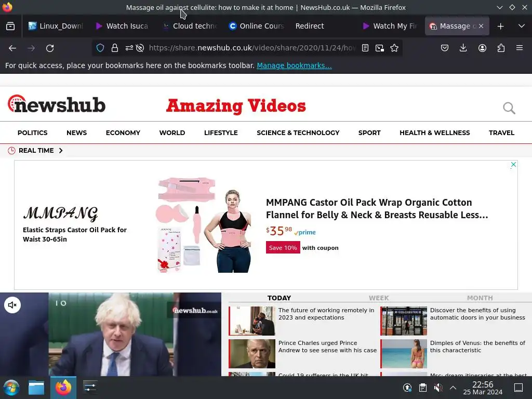Click the URL address field
Image resolution: width=532 pixels, height=399 pixels.
(252, 48)
